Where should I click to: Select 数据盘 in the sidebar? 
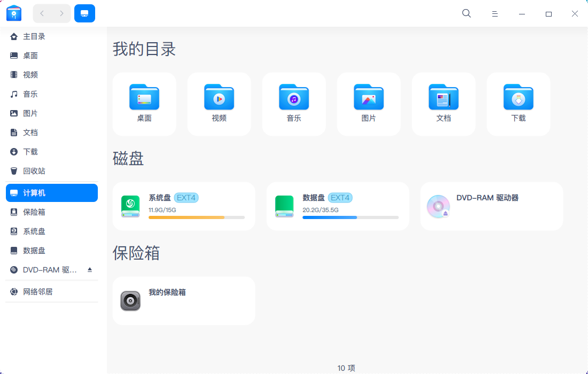pos(52,251)
